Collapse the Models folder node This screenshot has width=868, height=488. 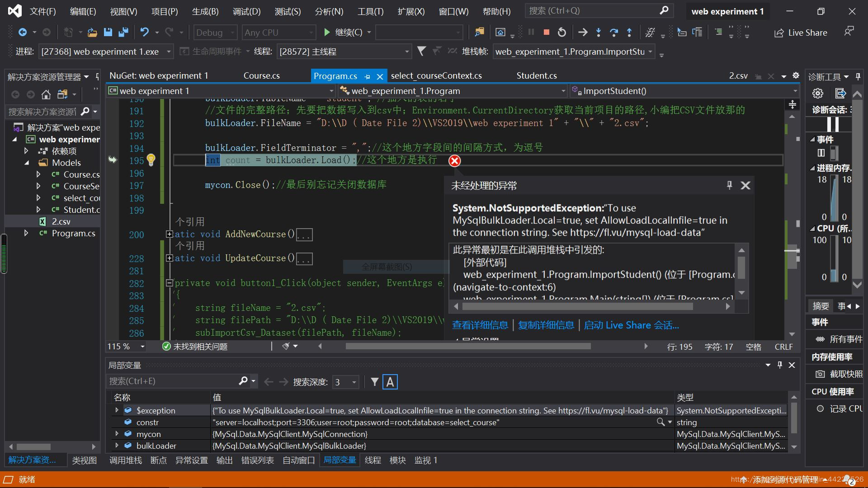27,163
